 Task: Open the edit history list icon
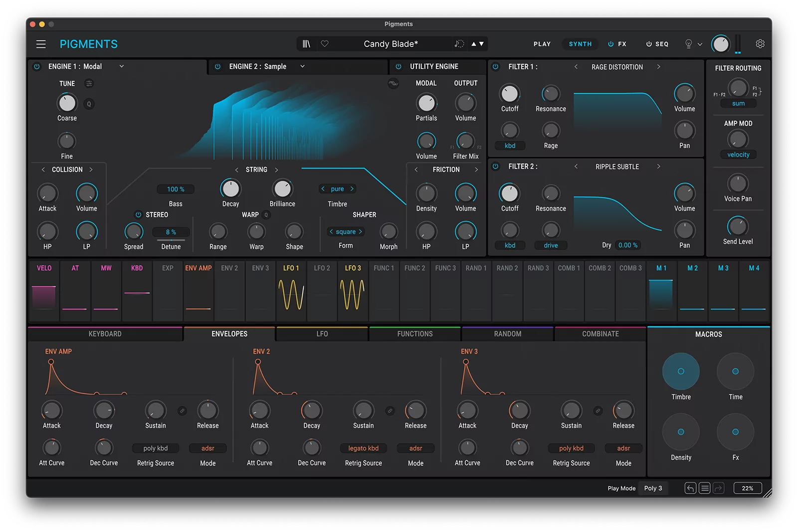tap(705, 488)
